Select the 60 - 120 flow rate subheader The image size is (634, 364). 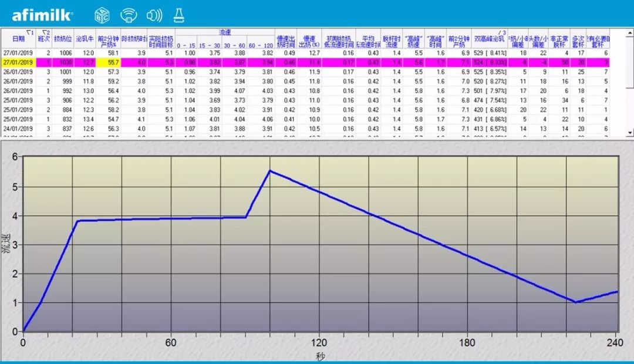[260, 45]
